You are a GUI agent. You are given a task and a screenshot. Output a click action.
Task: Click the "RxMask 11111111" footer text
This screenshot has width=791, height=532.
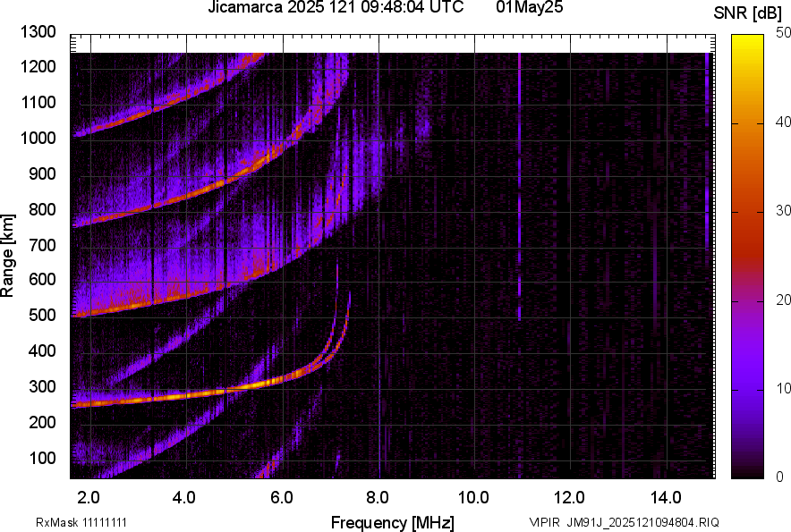pos(81,522)
